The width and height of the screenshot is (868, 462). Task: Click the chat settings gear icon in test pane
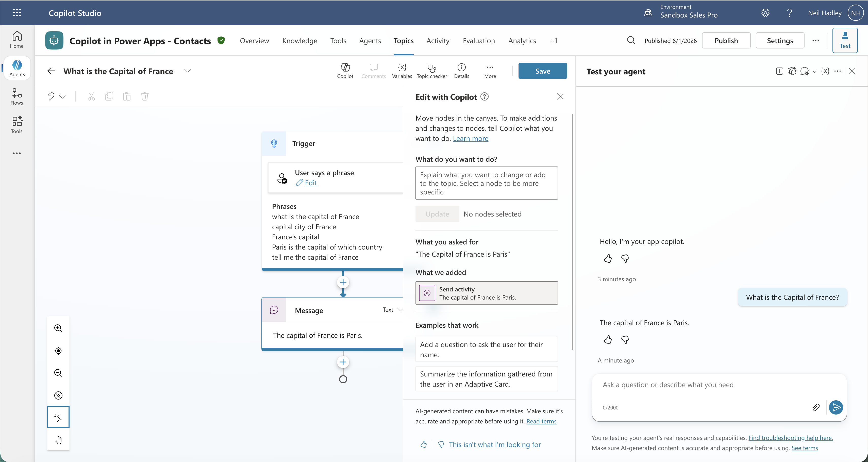(805, 71)
